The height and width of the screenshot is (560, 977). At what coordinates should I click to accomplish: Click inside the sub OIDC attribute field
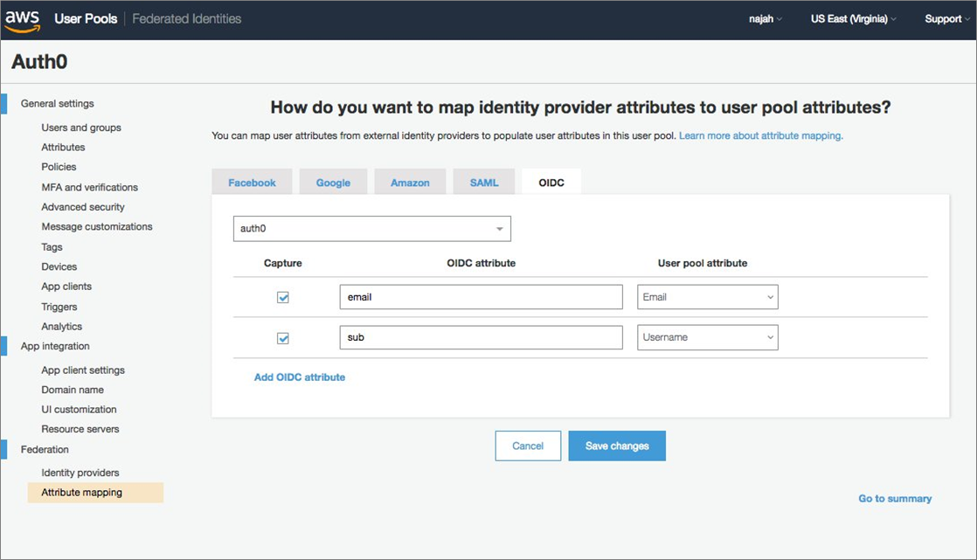click(x=481, y=337)
